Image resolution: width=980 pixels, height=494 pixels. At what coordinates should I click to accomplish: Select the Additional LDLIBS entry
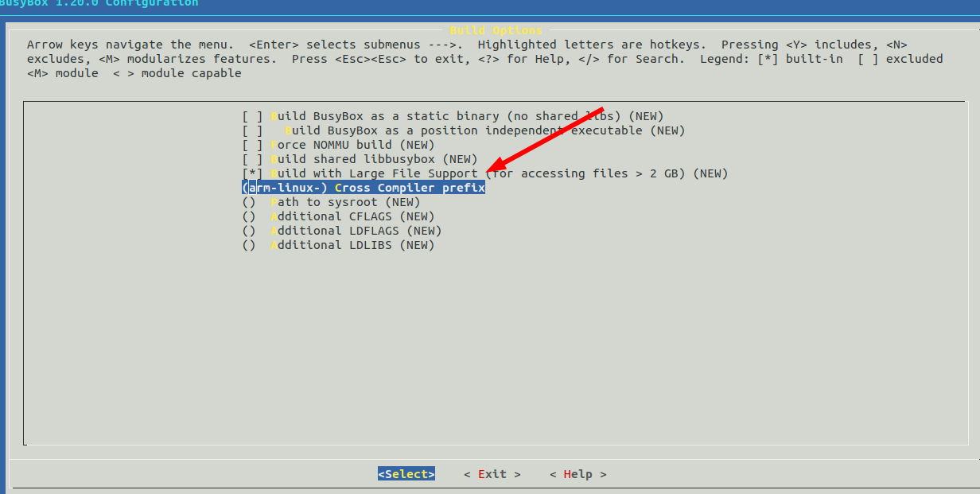338,245
